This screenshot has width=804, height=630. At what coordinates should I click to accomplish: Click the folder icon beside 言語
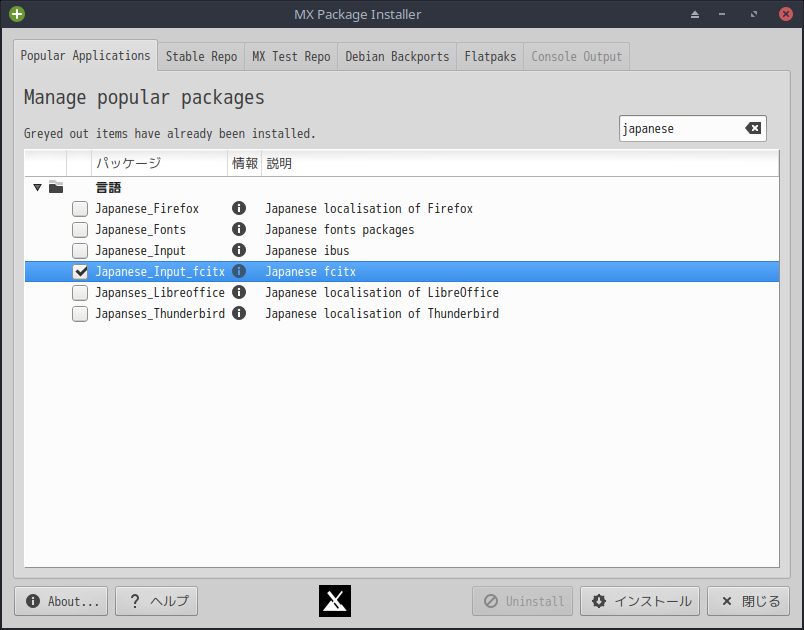click(56, 187)
